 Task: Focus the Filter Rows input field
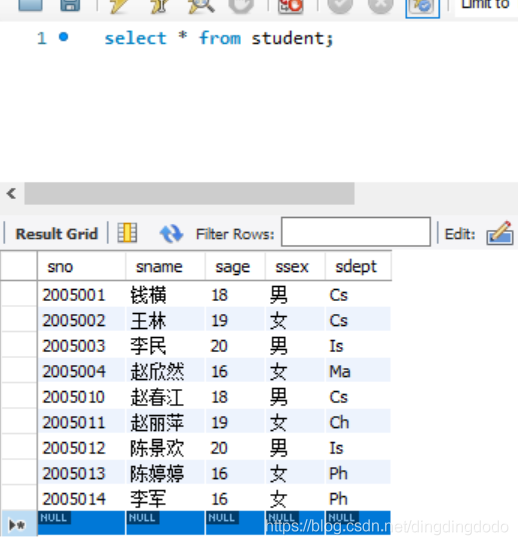click(356, 232)
